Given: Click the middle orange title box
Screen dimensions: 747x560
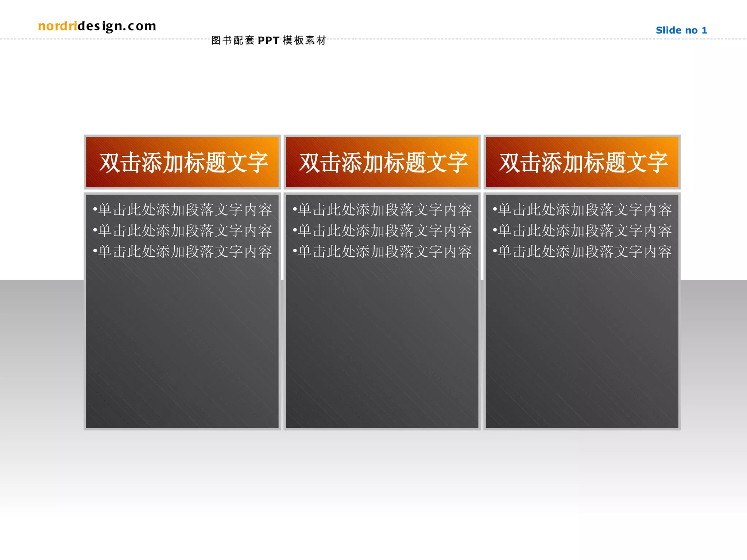Looking at the screenshot, I should [x=382, y=162].
